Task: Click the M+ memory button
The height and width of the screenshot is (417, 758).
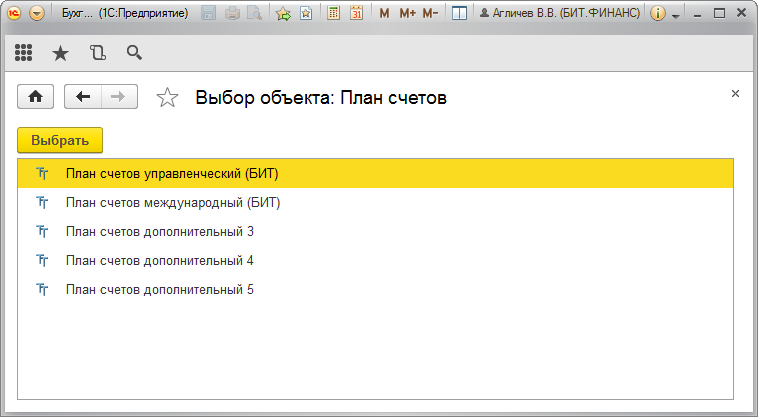Action: pos(407,14)
